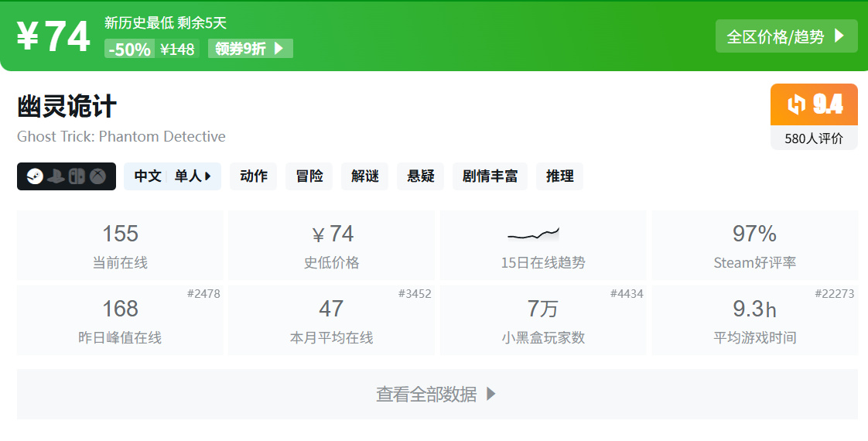Click the -50% discount badge
Viewport: 868px width, 441px height.
(129, 50)
